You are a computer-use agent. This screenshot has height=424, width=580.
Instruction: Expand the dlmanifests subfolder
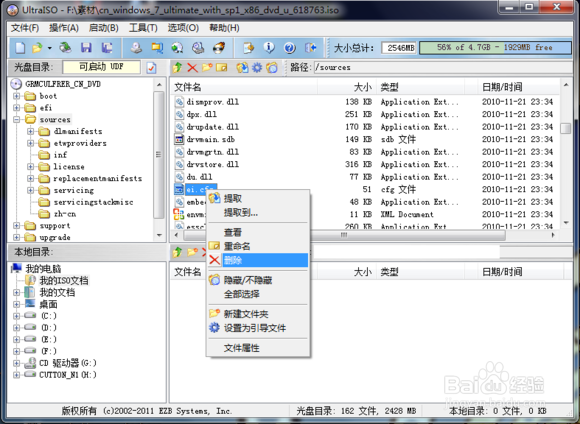click(x=30, y=131)
